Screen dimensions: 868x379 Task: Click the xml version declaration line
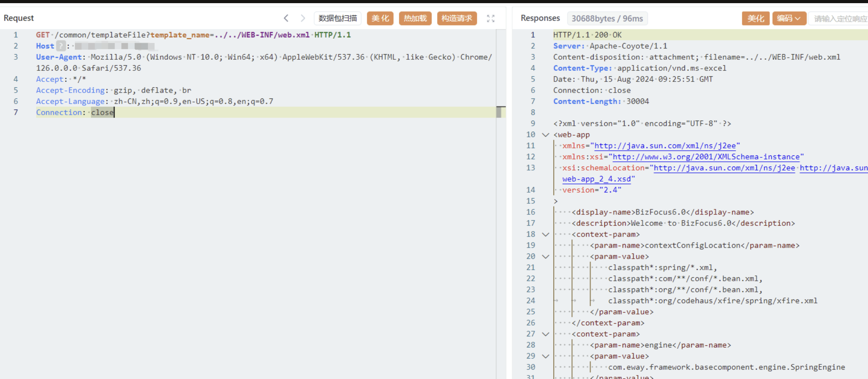(642, 123)
